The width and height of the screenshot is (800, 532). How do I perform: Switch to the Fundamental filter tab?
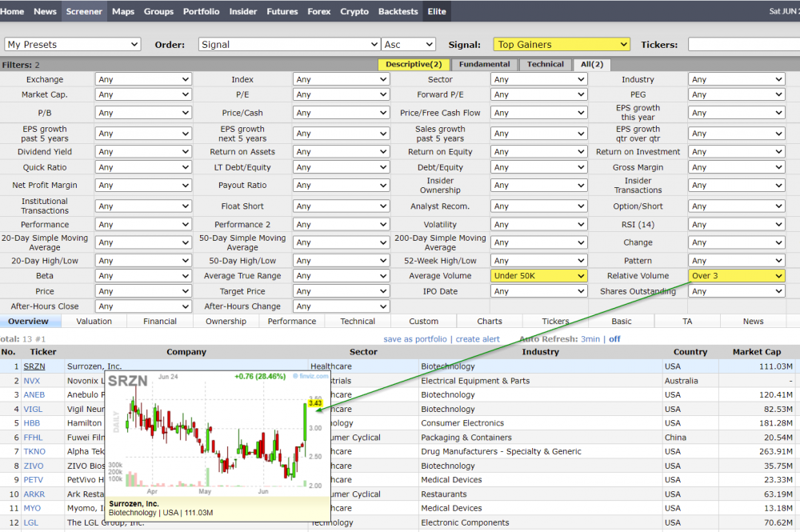tap(484, 64)
